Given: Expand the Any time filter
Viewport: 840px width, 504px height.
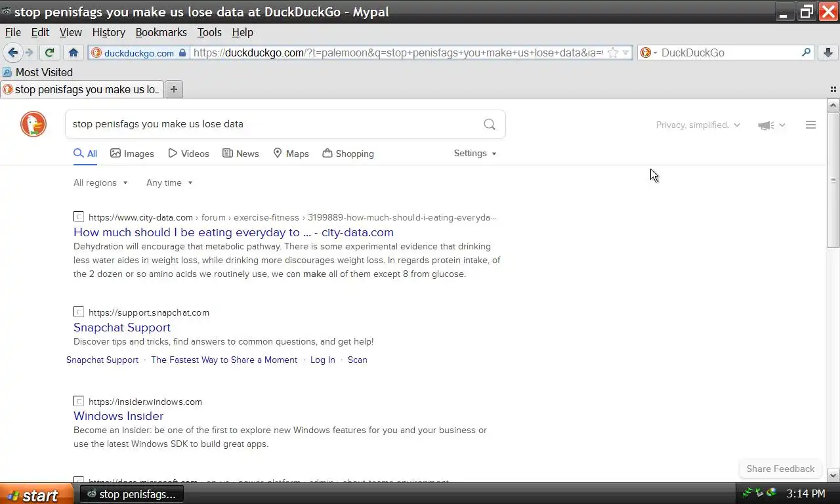Looking at the screenshot, I should (169, 182).
